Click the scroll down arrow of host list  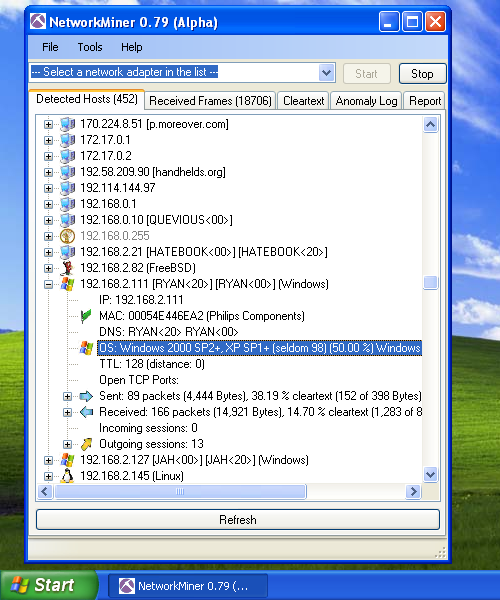(430, 474)
